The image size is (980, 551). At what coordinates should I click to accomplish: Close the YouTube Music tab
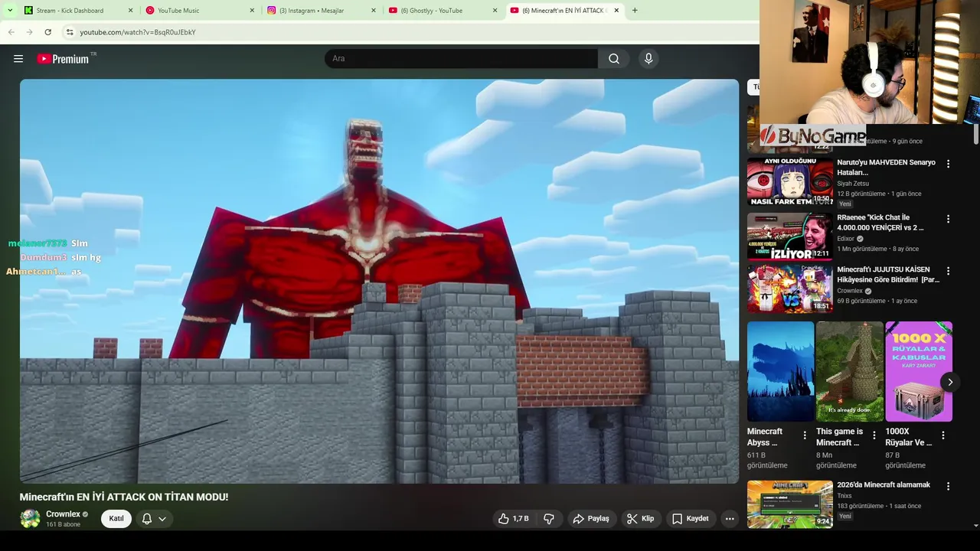(x=252, y=11)
